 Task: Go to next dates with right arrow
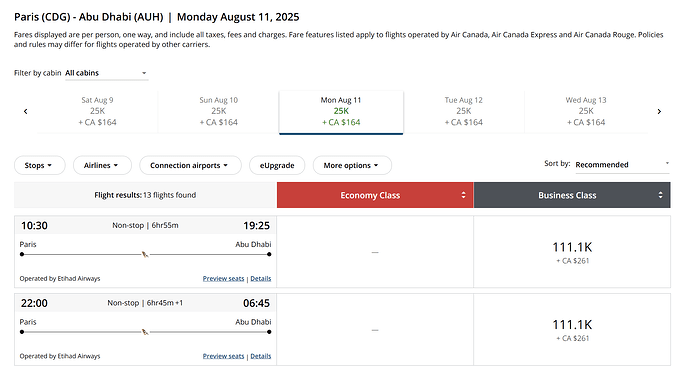(x=659, y=111)
